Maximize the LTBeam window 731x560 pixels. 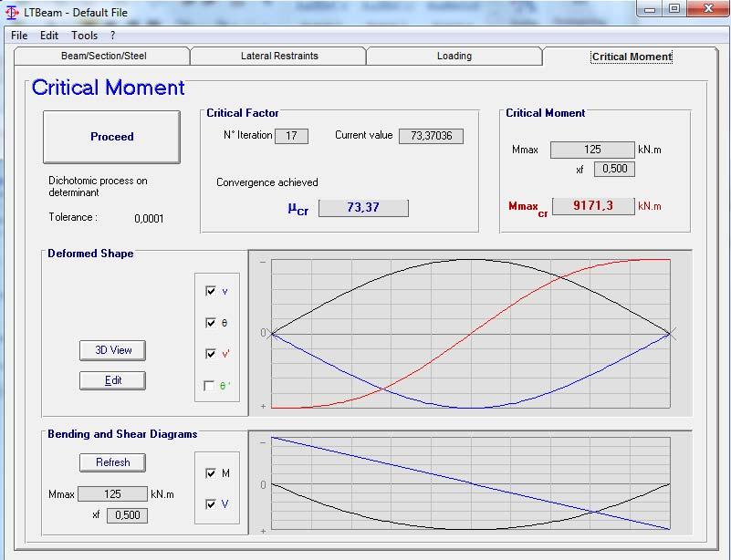(x=674, y=9)
